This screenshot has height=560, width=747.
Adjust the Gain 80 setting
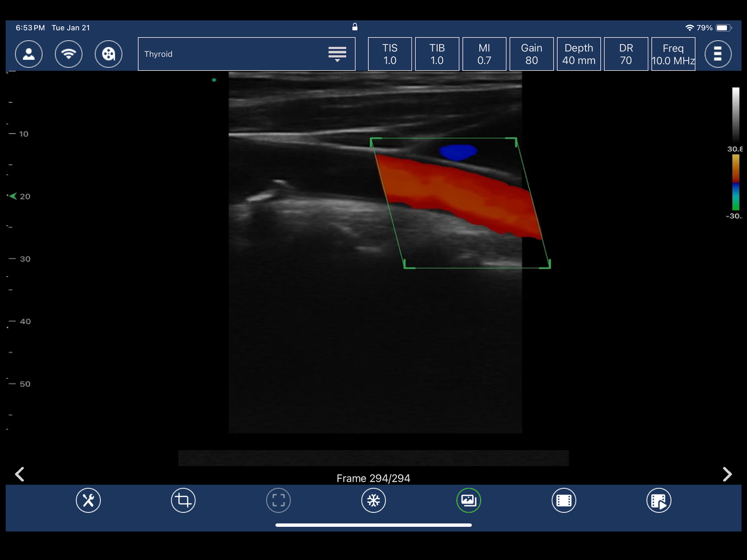tap(531, 54)
